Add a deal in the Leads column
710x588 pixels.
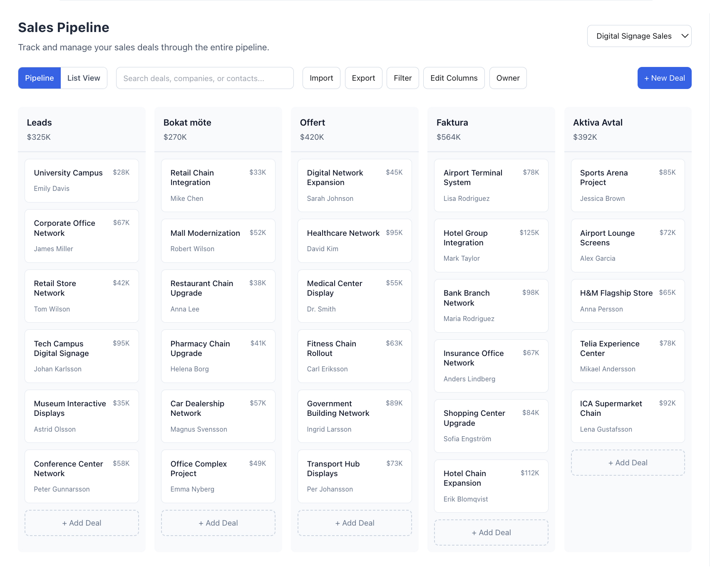(x=82, y=523)
